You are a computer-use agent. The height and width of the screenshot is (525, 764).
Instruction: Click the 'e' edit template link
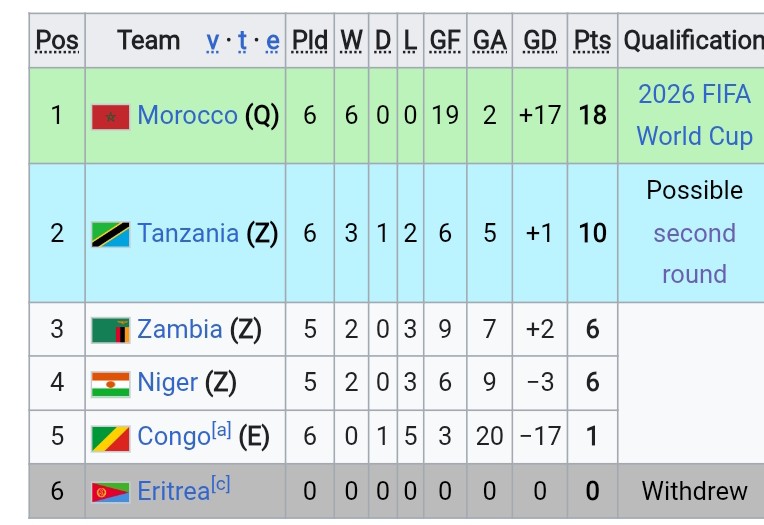[x=273, y=41]
